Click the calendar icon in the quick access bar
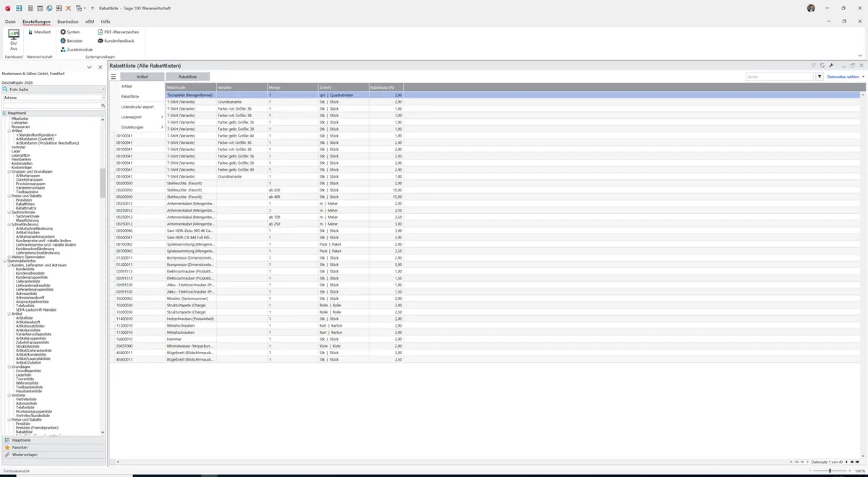Viewport: 868px width, 477px height. click(x=39, y=8)
